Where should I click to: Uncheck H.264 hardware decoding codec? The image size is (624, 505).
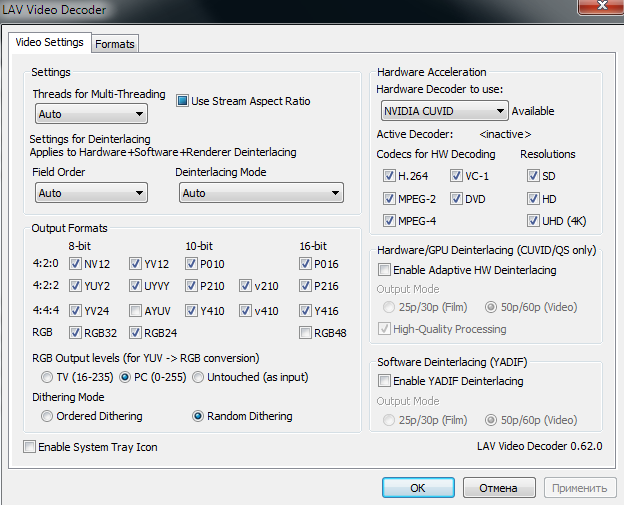pyautogui.click(x=389, y=176)
